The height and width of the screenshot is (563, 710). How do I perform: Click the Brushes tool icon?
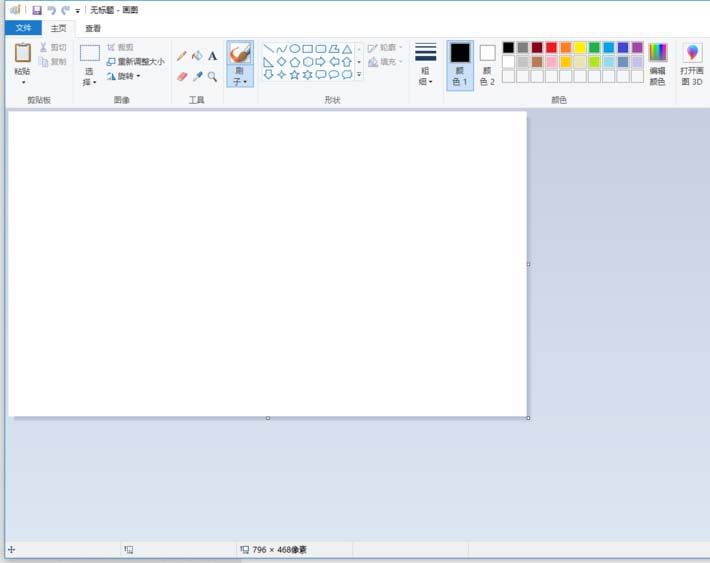coord(240,54)
